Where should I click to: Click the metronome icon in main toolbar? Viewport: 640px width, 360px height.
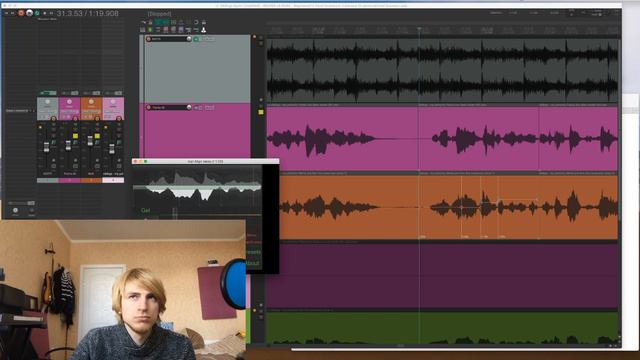click(203, 30)
